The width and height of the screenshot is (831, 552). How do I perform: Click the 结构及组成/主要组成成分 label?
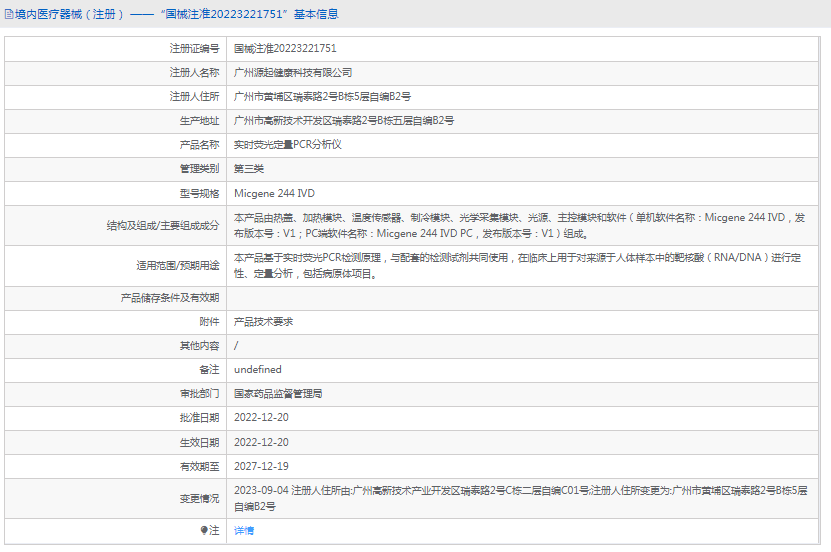(x=163, y=226)
